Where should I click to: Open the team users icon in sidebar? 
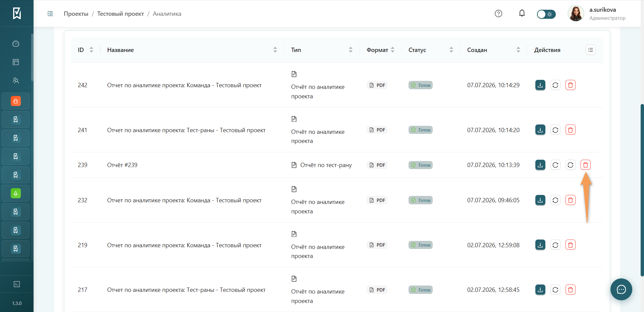coord(16,81)
